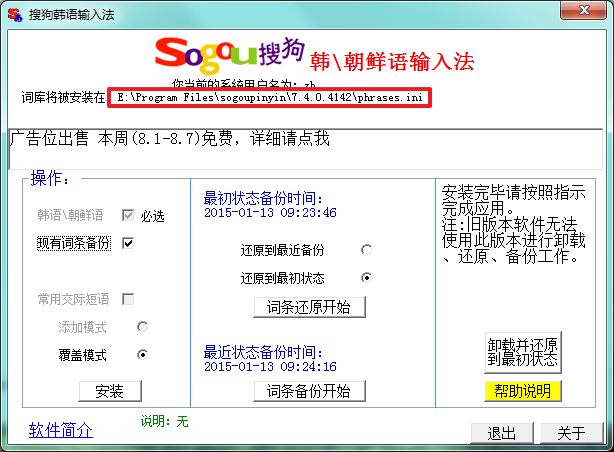Select the 覆盖模式 radio button
The image size is (614, 452).
[x=142, y=355]
